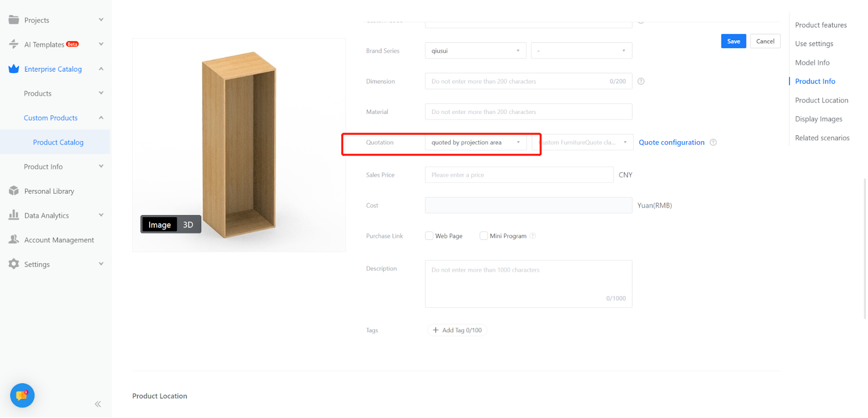Click the page vertical scrollbar
Screen dimensions: 868x418
(x=865, y=248)
